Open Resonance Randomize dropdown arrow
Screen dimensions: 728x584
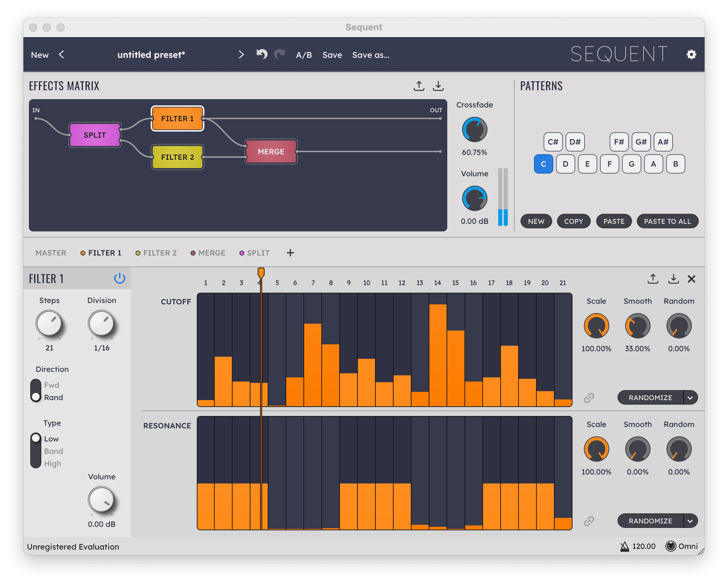point(690,521)
